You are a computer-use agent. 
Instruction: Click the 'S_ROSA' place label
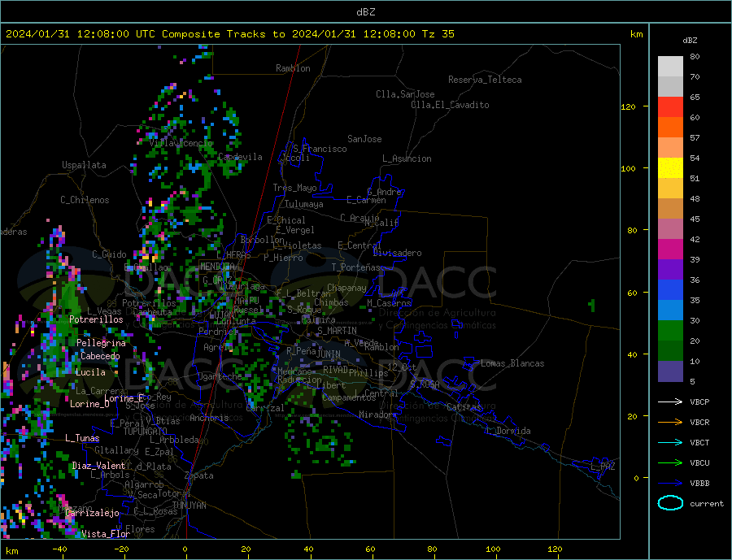tap(425, 384)
